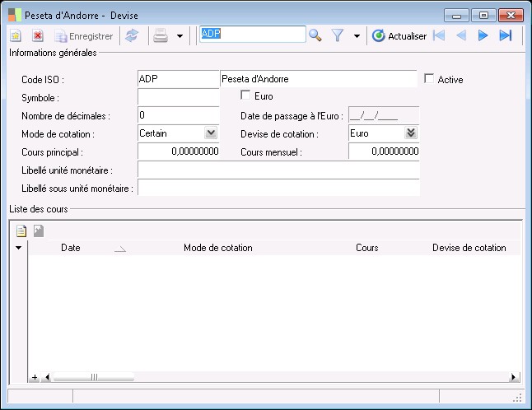Open the filter options dropdown arrow
Image resolution: width=532 pixels, height=410 pixels.
[357, 36]
